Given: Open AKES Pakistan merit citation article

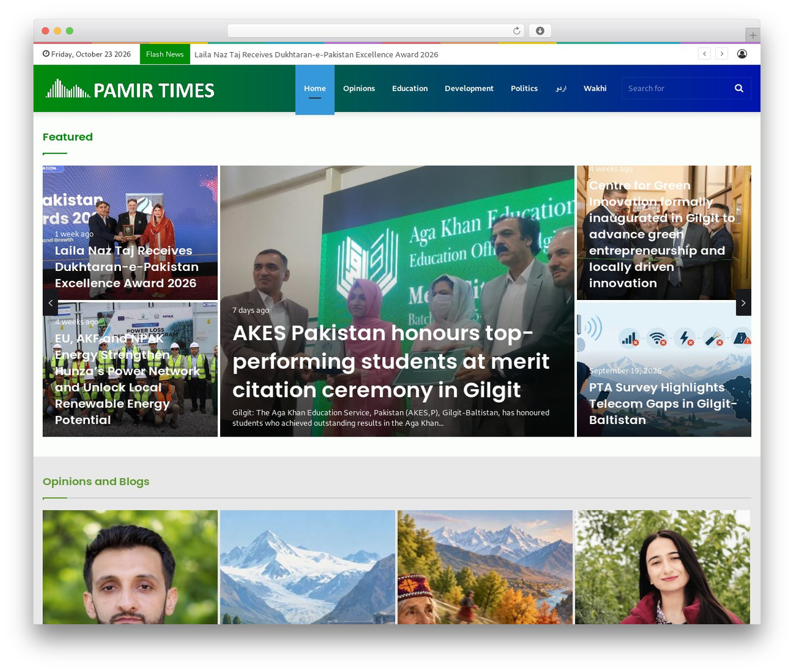Looking at the screenshot, I should pyautogui.click(x=391, y=361).
